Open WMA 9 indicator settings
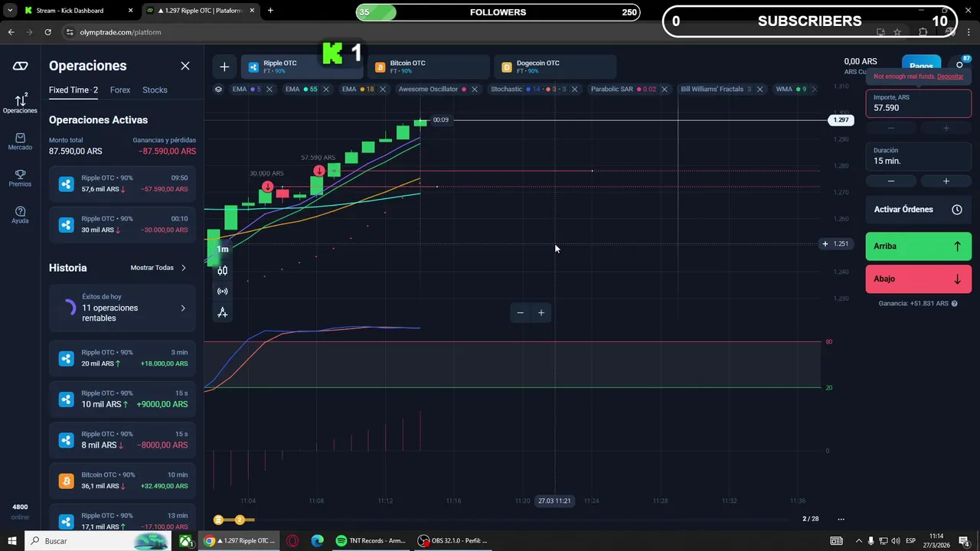Image resolution: width=980 pixels, height=551 pixels. (x=791, y=89)
